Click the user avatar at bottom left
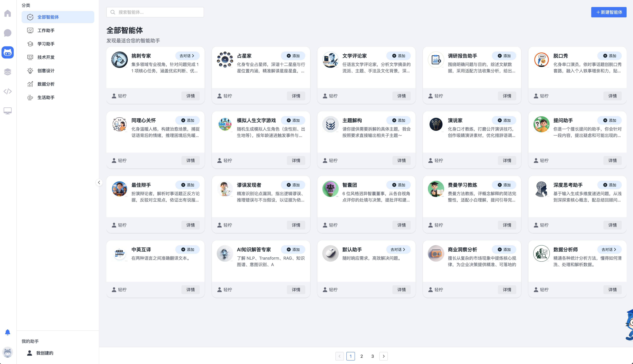Viewport: 633px width, 364px height. [7, 352]
